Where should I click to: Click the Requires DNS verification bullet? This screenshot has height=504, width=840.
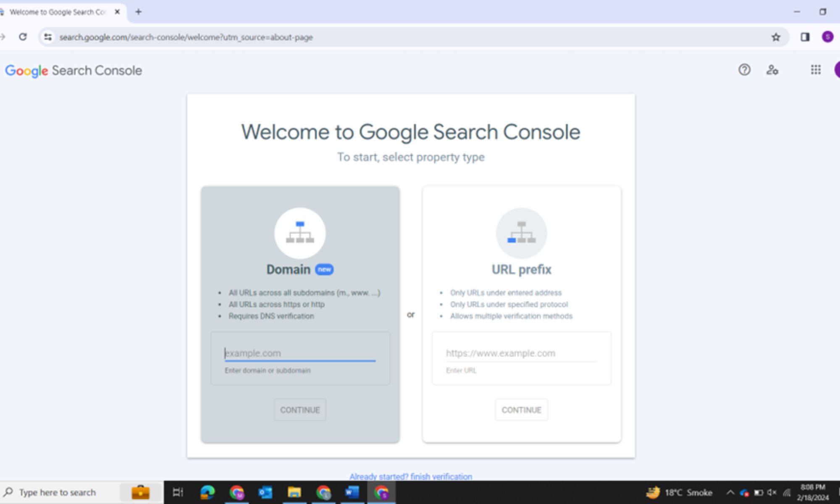click(271, 316)
